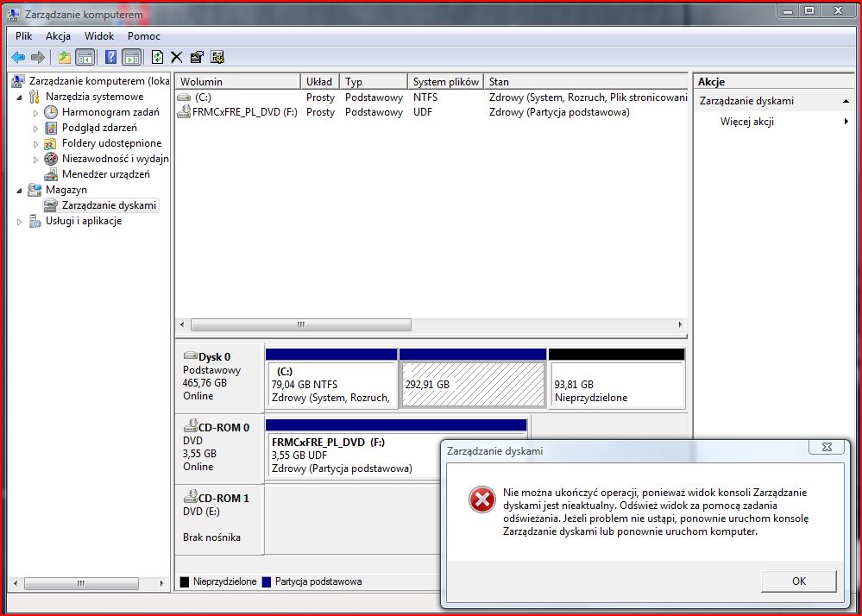Image resolution: width=862 pixels, height=616 pixels.
Task: Click the Dysk 0 disk icon
Action: tap(190, 355)
